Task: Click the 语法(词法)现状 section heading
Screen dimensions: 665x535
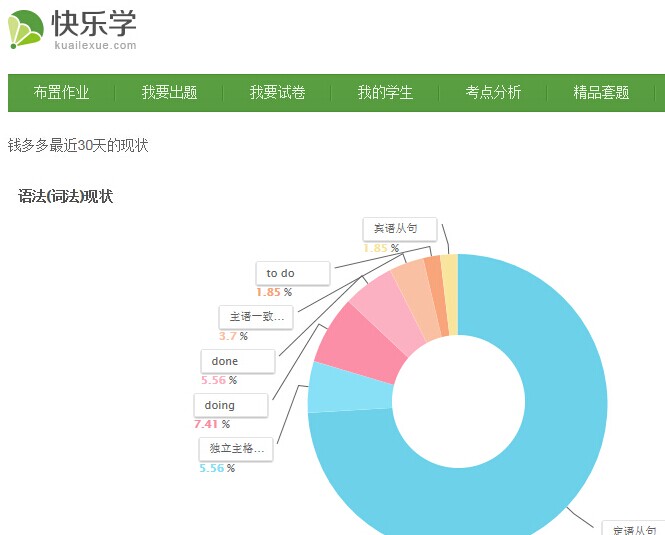Action: click(66, 196)
